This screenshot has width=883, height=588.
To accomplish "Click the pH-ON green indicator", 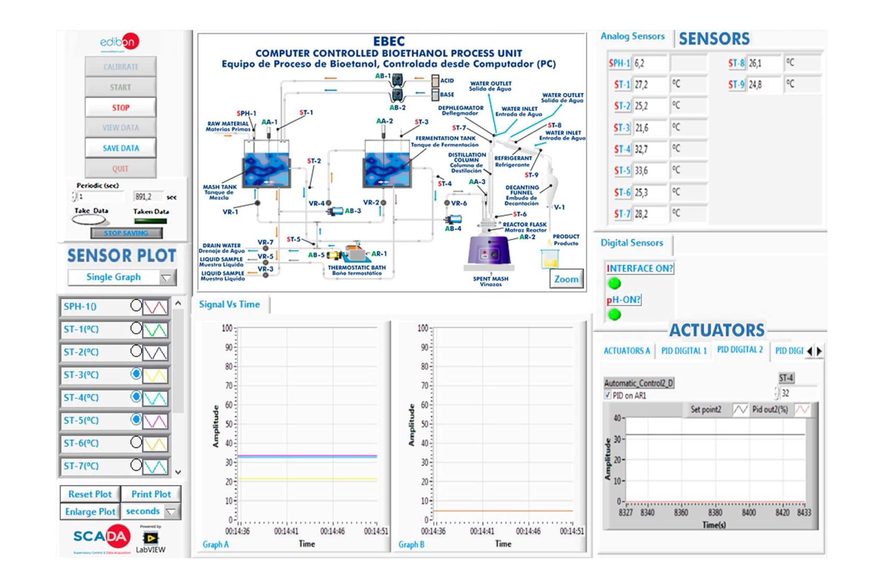I will point(615,314).
